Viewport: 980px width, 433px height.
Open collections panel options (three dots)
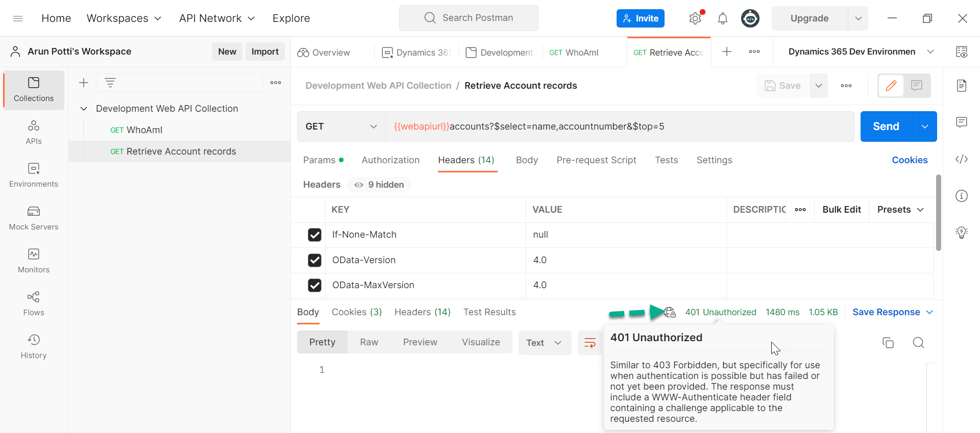tap(276, 83)
